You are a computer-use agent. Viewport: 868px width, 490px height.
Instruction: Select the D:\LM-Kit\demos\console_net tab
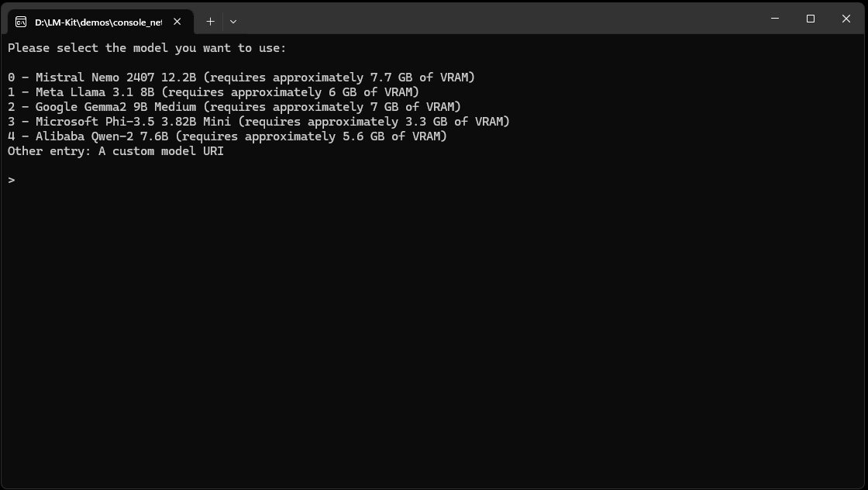click(100, 22)
